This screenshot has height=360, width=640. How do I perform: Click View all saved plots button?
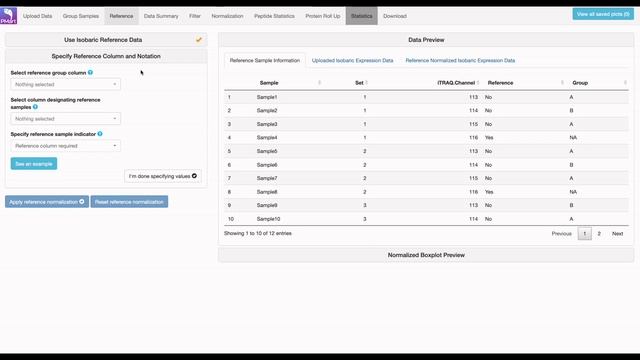click(603, 14)
